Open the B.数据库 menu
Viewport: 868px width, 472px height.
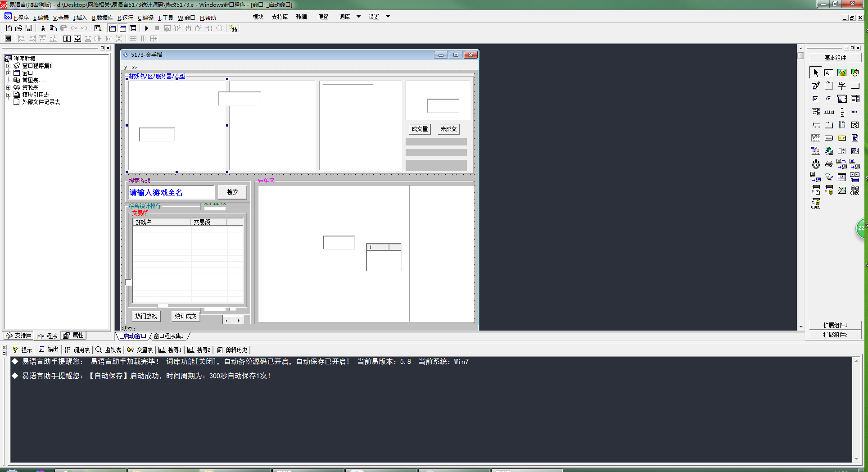coord(102,18)
